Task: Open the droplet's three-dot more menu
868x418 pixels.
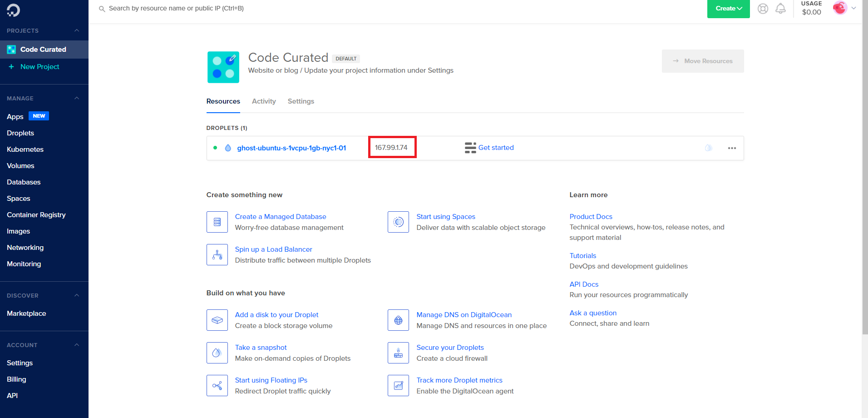Action: pyautogui.click(x=732, y=148)
